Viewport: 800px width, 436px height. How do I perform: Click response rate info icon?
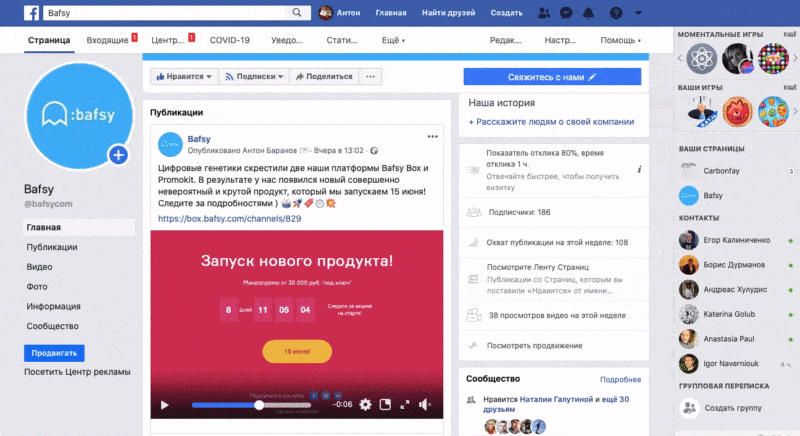click(x=639, y=170)
